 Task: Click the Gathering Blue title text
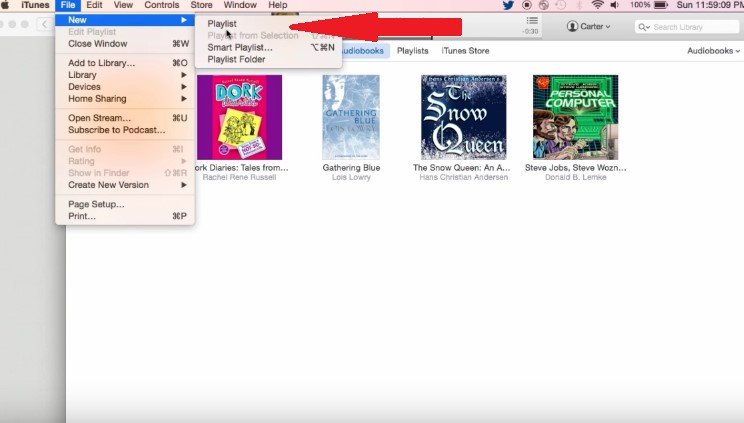point(351,168)
